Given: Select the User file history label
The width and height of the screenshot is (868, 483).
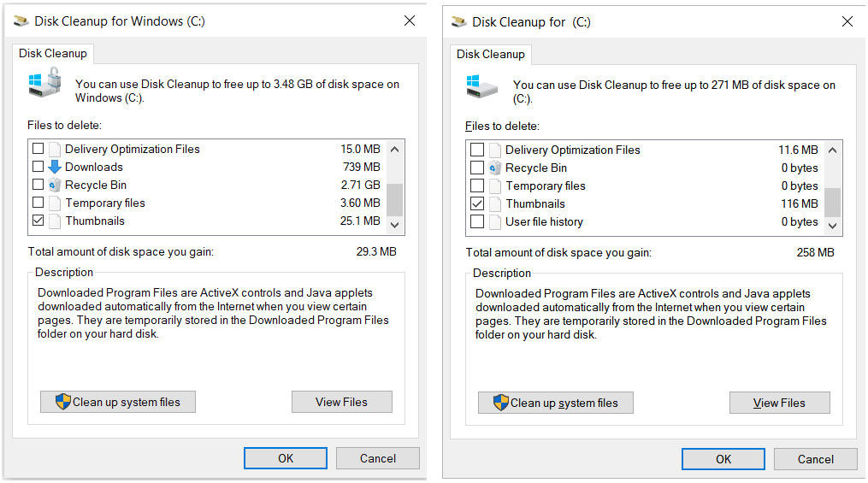Looking at the screenshot, I should pyautogui.click(x=544, y=222).
